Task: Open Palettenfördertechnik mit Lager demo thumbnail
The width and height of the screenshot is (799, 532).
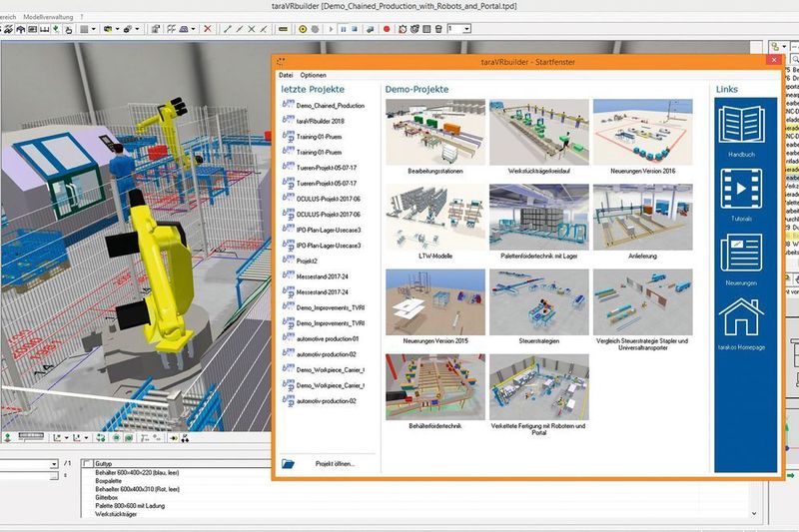Action: pyautogui.click(x=539, y=218)
